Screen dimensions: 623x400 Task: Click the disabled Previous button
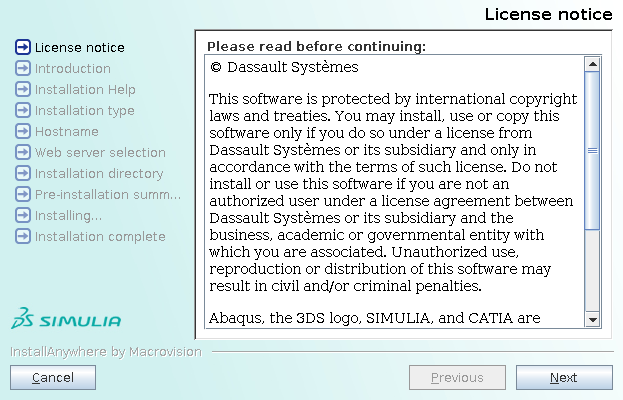coord(457,377)
